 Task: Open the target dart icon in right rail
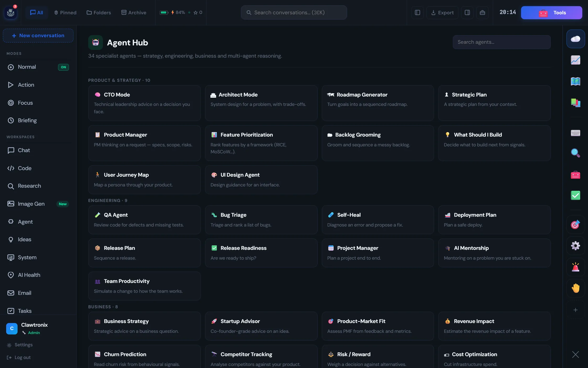pos(575,224)
